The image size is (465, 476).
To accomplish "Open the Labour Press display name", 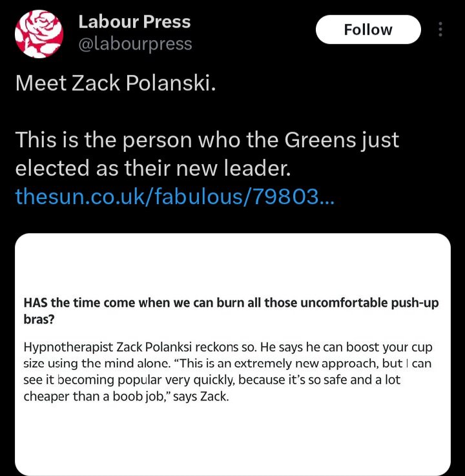I will [x=134, y=22].
